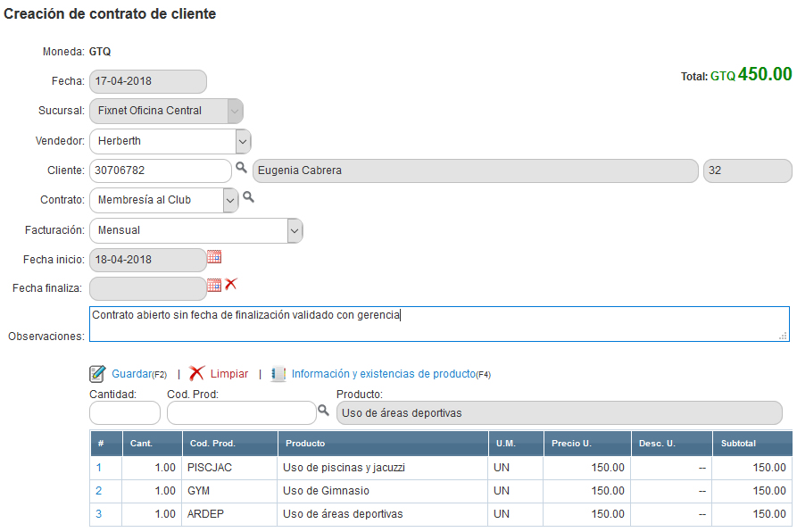The width and height of the screenshot is (797, 532).
Task: Expand the Vendedor dropdown showing Herberth
Action: pos(242,141)
